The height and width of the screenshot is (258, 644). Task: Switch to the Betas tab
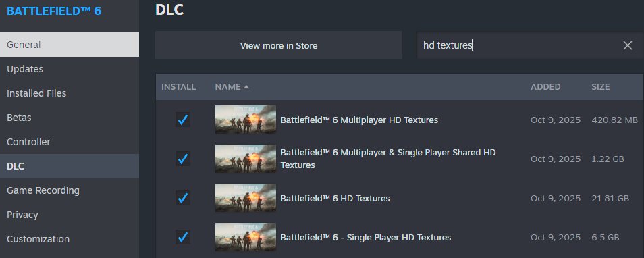click(x=70, y=118)
